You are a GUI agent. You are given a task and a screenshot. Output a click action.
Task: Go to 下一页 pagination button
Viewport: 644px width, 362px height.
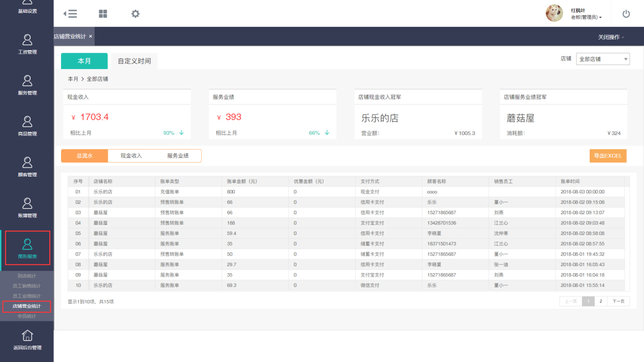pos(619,301)
